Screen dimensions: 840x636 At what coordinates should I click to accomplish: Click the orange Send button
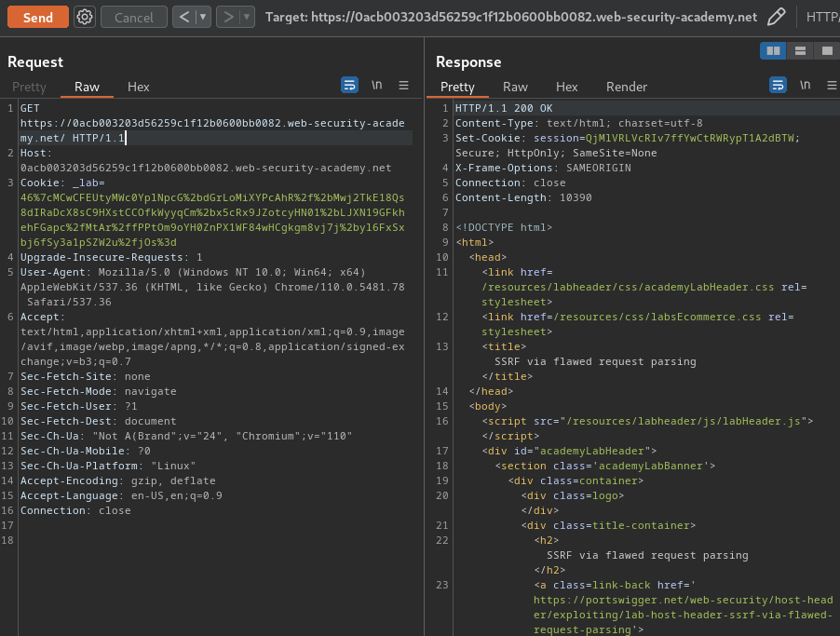[38, 17]
